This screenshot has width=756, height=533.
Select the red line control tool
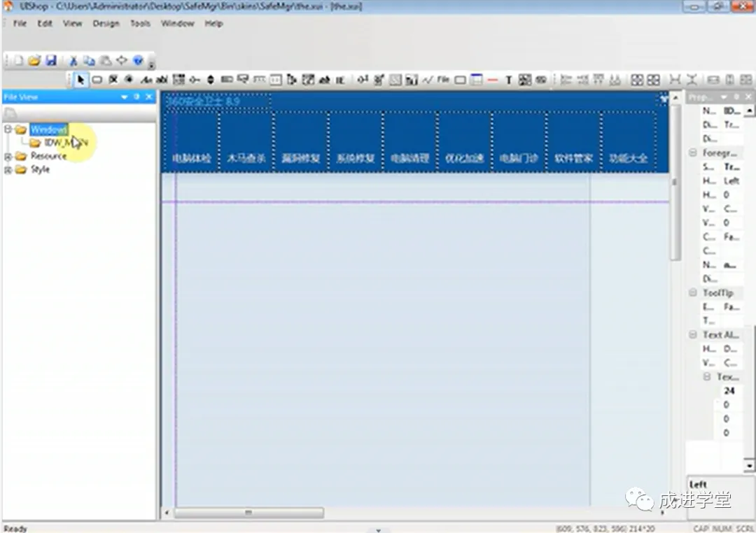pyautogui.click(x=492, y=80)
